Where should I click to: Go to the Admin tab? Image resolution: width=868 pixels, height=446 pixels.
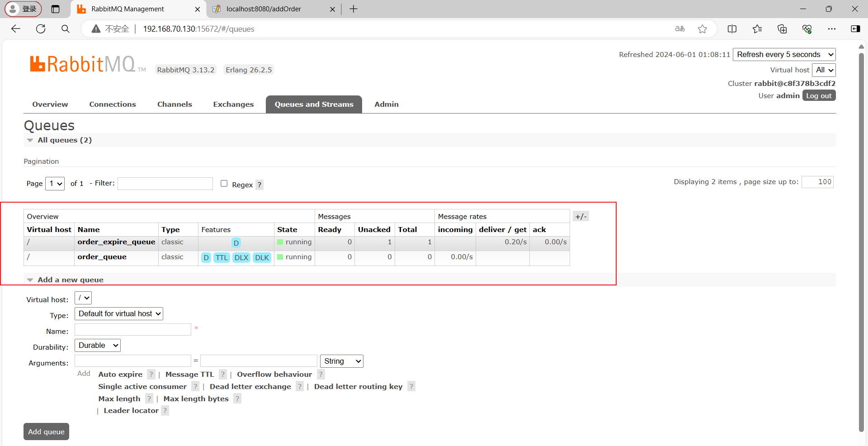pos(387,104)
